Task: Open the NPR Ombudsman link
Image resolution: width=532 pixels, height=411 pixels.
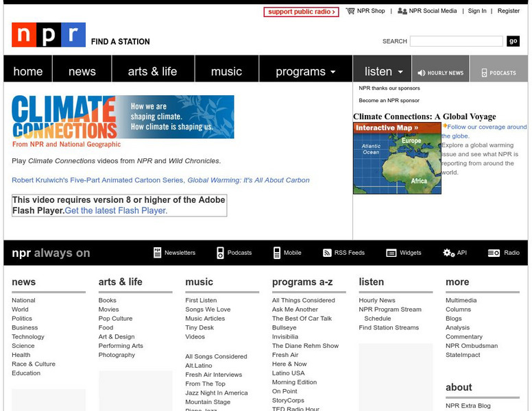Action: pos(472,345)
